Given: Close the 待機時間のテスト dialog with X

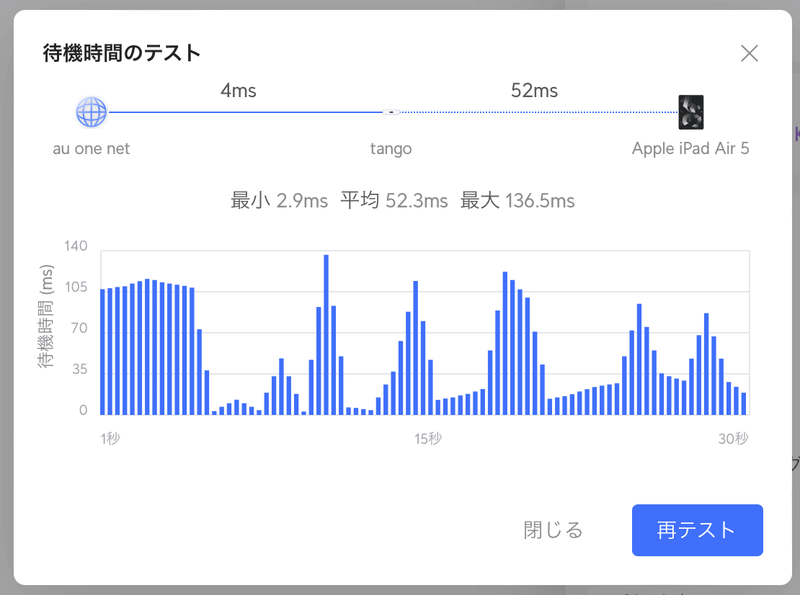Looking at the screenshot, I should tap(749, 53).
